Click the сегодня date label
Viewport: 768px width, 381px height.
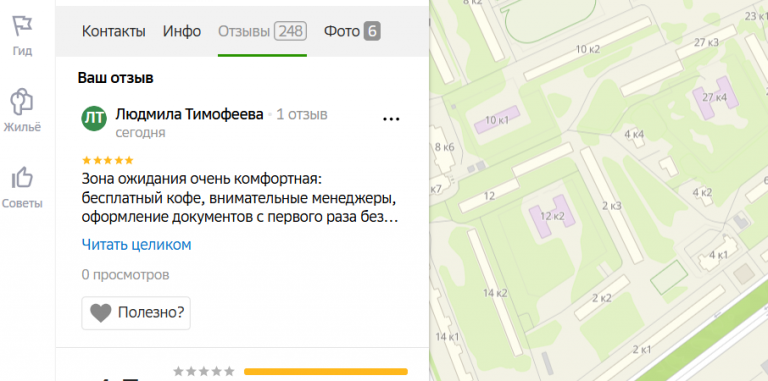(x=141, y=133)
